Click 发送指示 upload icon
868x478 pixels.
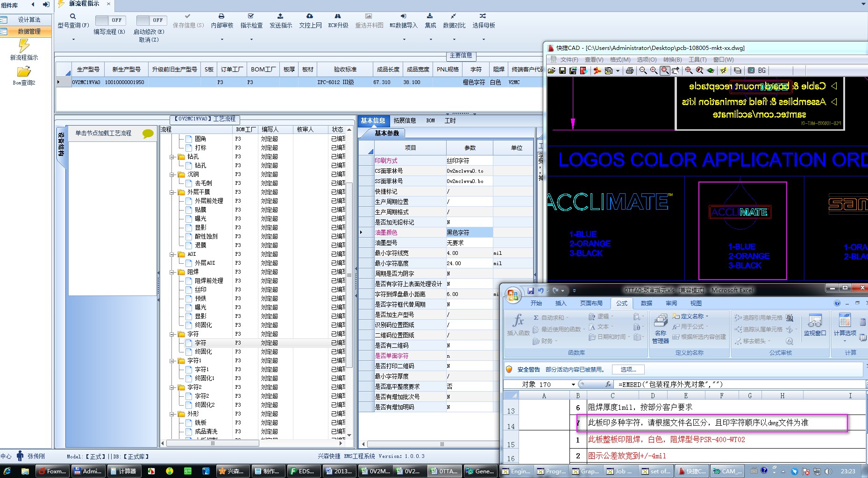pos(280,16)
